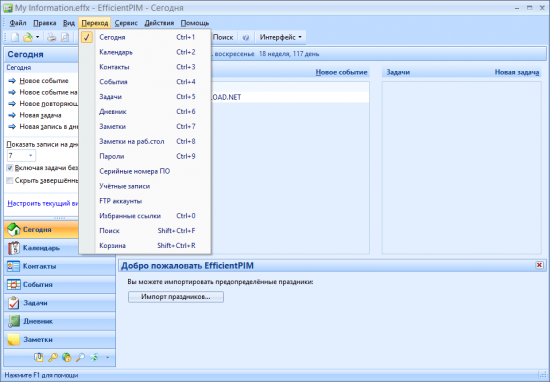Viewport: 550px width, 382px height.
Task: Click the Print preview toolbar icon
Action: pos(65,37)
